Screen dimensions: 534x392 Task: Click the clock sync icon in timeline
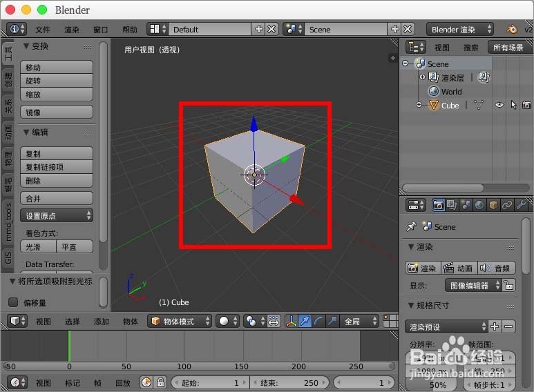pos(146,382)
